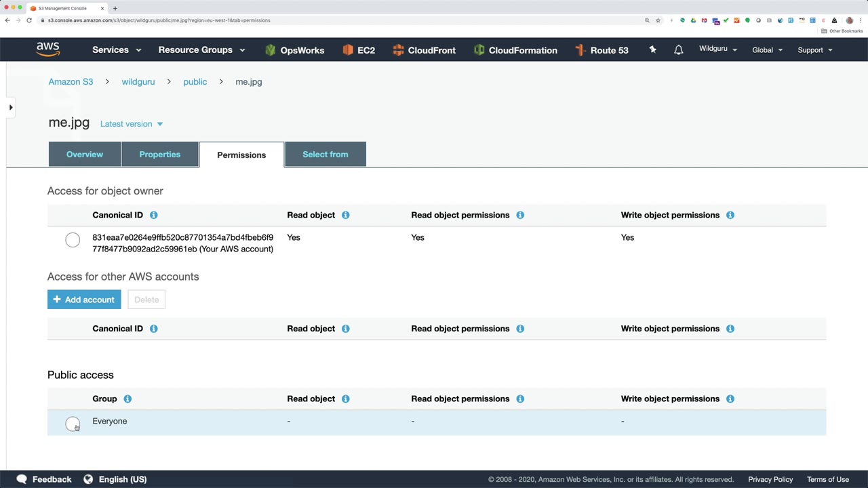Close the S3 Management Console browser tab

(102, 8)
